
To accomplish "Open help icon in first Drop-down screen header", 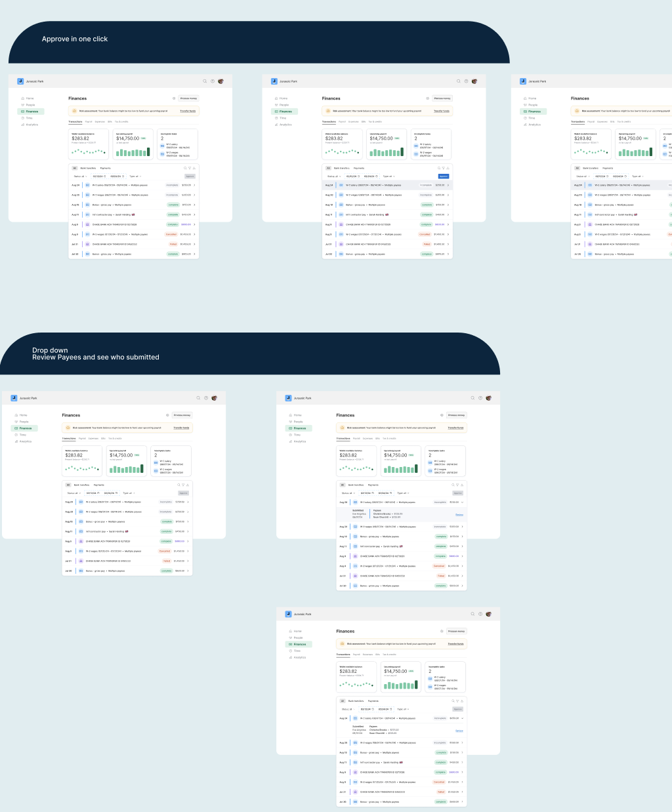I will pyautogui.click(x=206, y=398).
